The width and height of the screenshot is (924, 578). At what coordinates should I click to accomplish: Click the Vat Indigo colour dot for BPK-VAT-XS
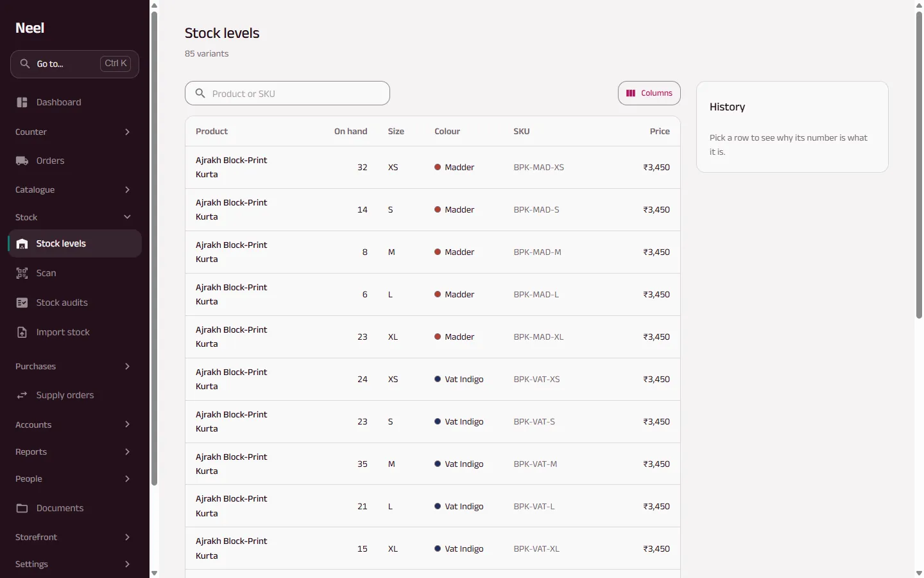438,379
